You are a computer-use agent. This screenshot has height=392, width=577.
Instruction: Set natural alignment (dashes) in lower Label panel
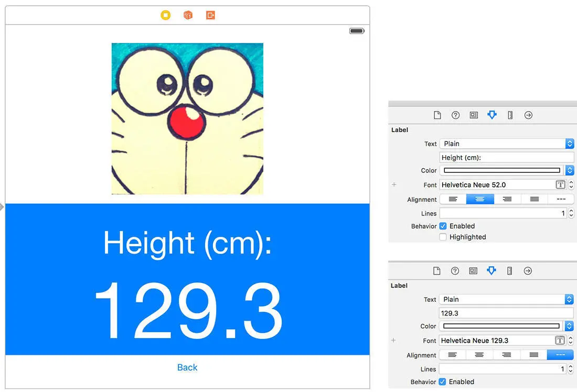pyautogui.click(x=560, y=355)
